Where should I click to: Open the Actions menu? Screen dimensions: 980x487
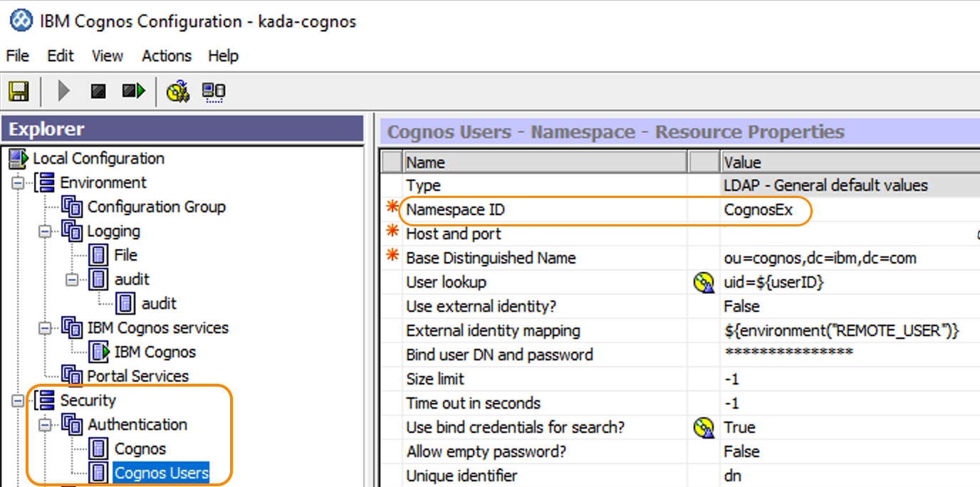coord(166,56)
